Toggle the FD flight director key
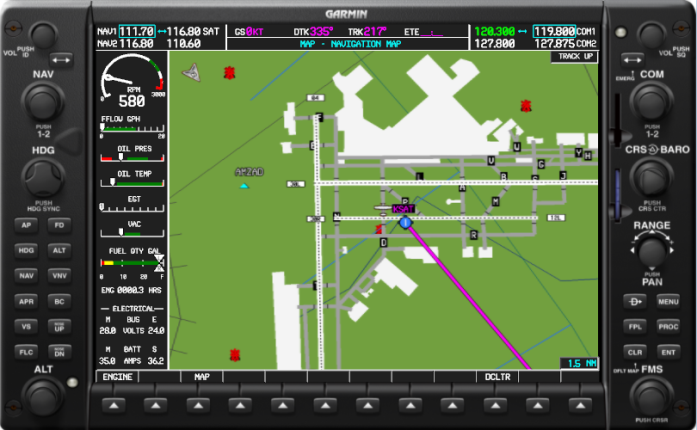This screenshot has height=430, width=697. pos(60,225)
